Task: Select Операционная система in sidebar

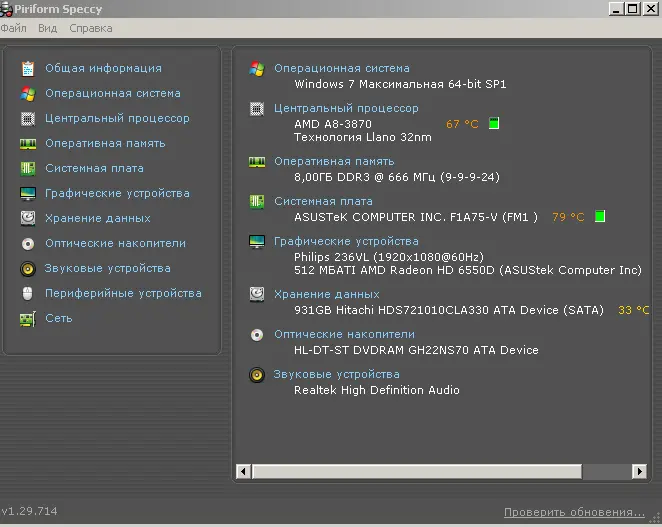Action: pyautogui.click(x=113, y=93)
